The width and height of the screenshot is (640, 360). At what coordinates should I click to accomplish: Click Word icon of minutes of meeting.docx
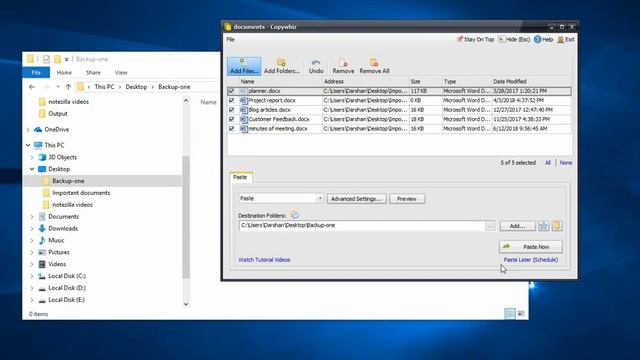coord(244,129)
